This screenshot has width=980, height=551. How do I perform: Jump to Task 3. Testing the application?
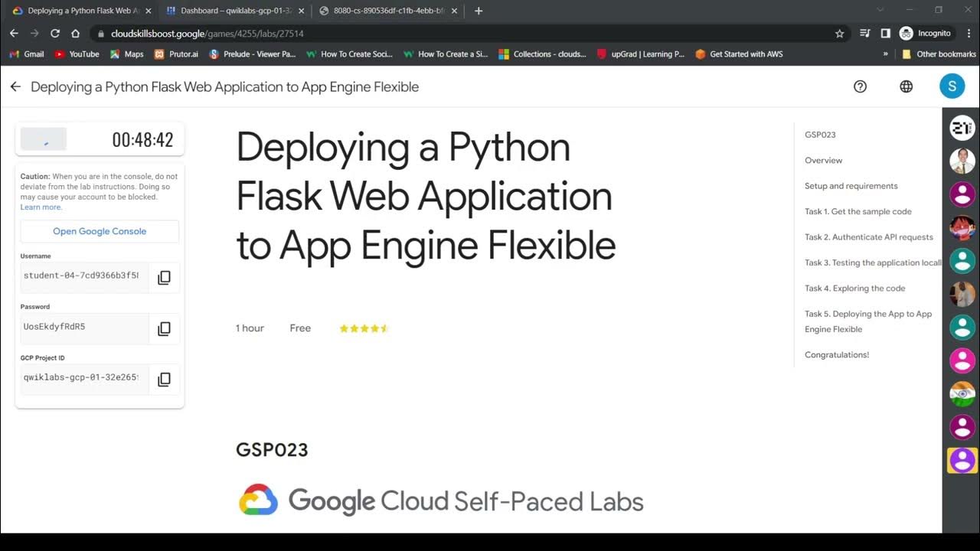[x=873, y=262]
